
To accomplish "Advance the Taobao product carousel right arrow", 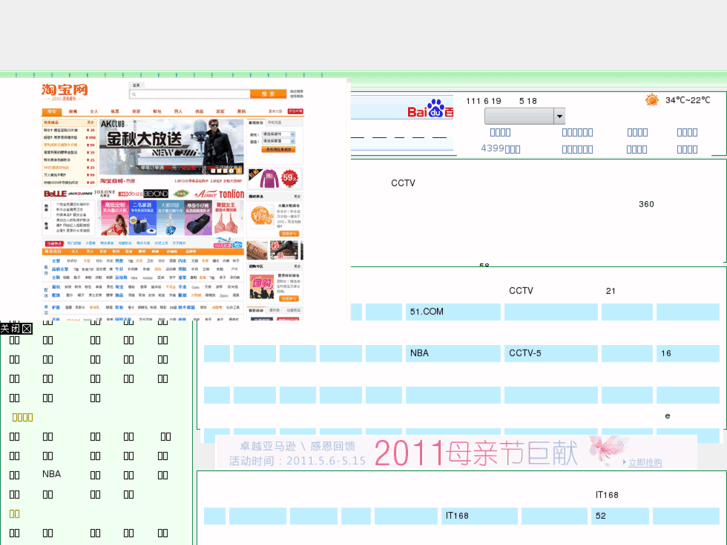I will 241,218.
